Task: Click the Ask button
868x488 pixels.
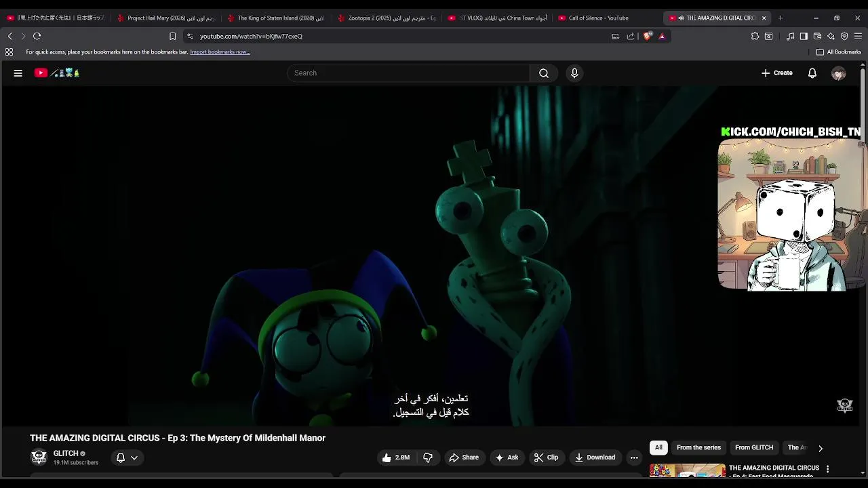Action: point(507,457)
